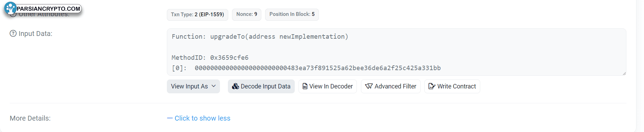Click the ParsianCrypto logo icon

pos(10,8)
